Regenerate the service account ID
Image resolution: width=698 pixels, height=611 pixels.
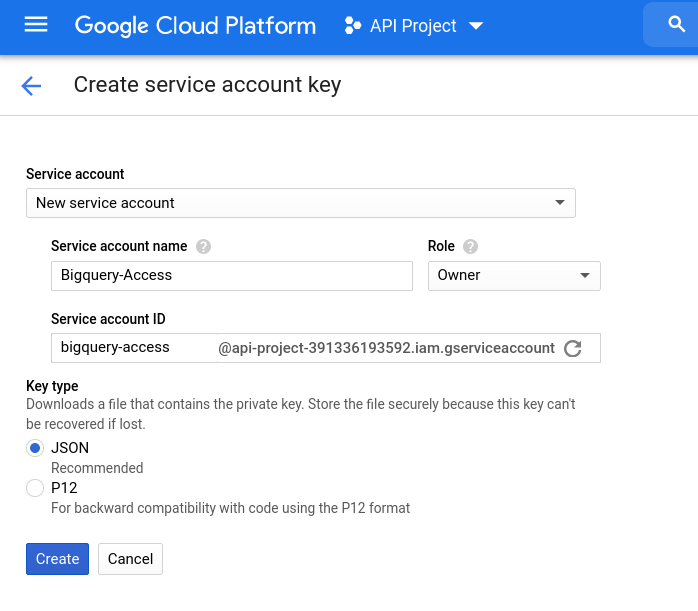(x=573, y=348)
